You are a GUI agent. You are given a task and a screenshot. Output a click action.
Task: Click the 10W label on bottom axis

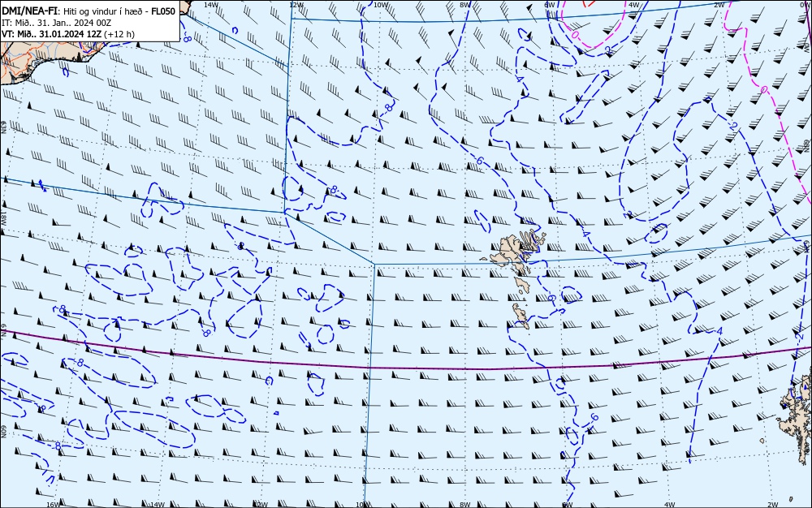coord(363,505)
